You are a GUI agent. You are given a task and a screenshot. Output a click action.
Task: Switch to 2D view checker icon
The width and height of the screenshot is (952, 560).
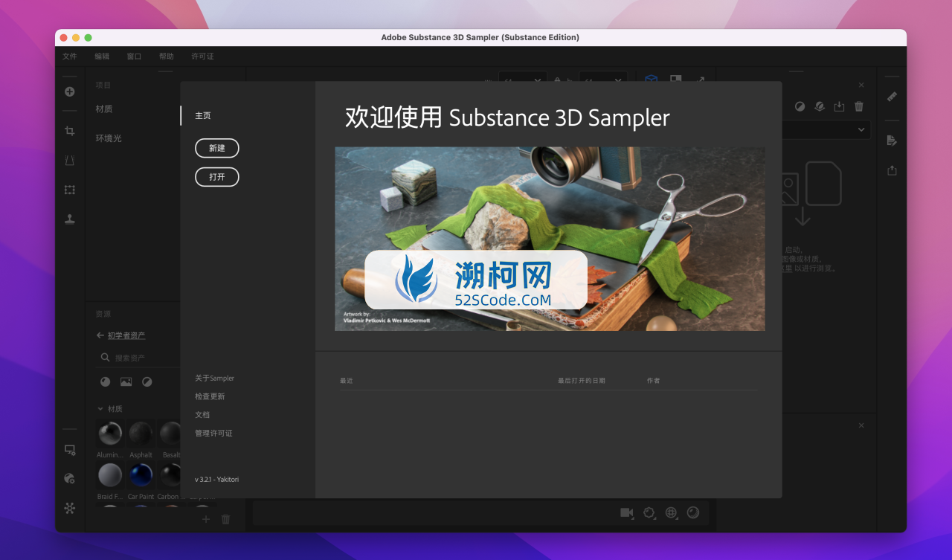point(675,80)
